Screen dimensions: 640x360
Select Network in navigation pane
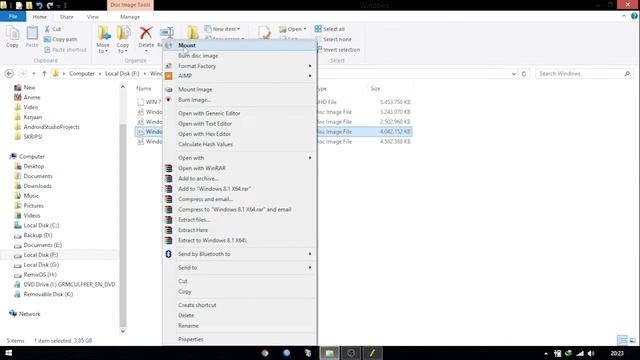tap(29, 314)
